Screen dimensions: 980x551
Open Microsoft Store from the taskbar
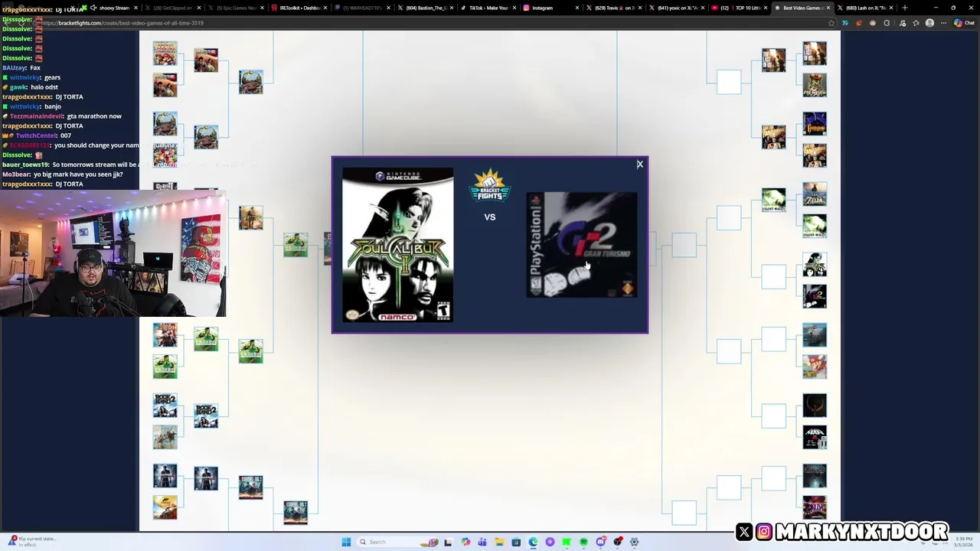pos(516,542)
